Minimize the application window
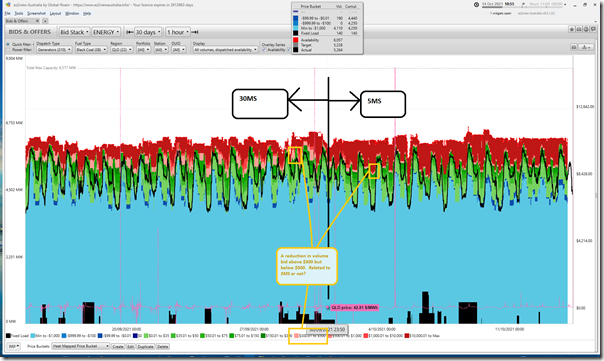 click(x=575, y=5)
